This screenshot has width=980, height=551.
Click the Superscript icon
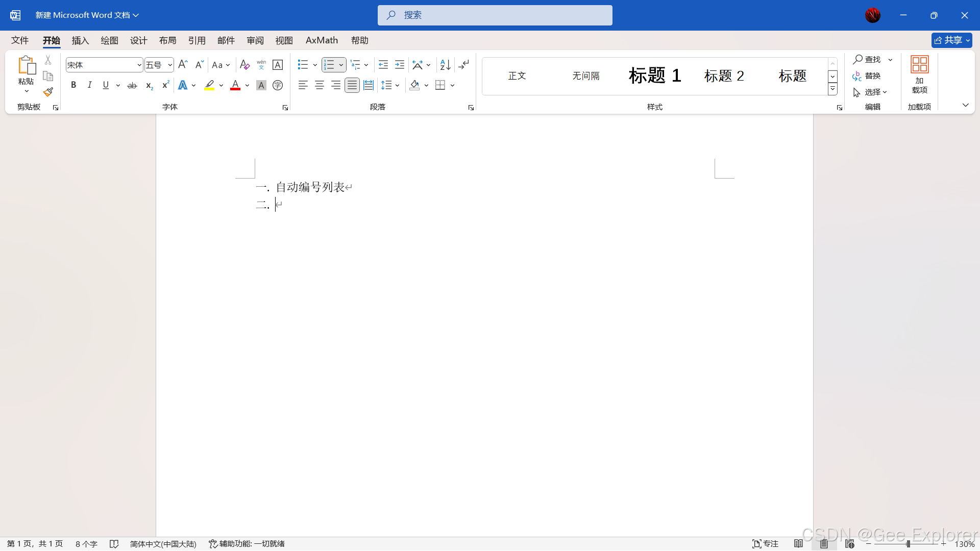click(165, 85)
